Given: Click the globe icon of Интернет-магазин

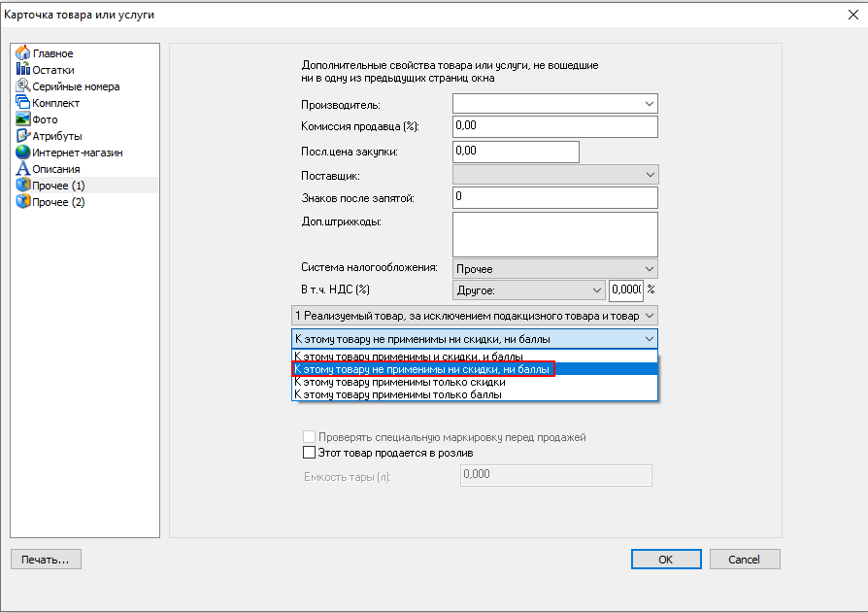Looking at the screenshot, I should [x=22, y=152].
